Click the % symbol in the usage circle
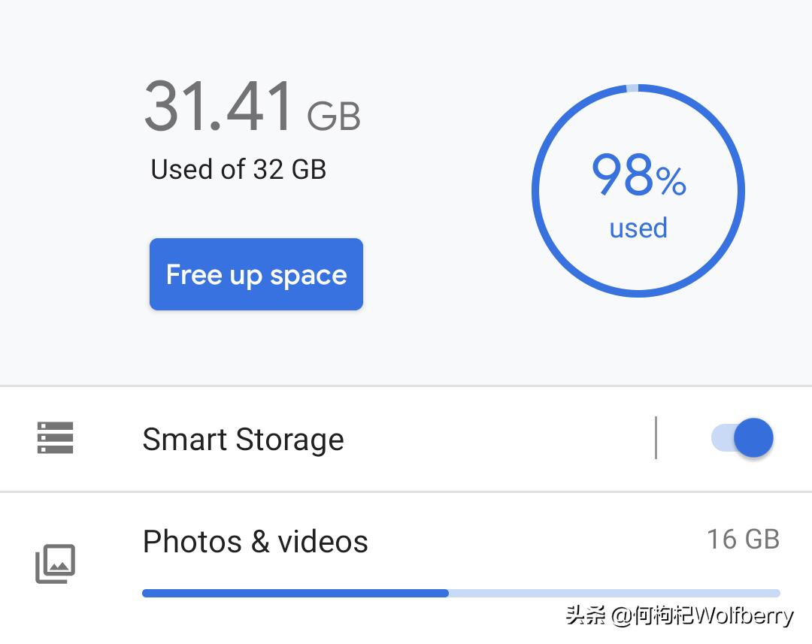Viewport: 812px width, 644px height. 671,181
